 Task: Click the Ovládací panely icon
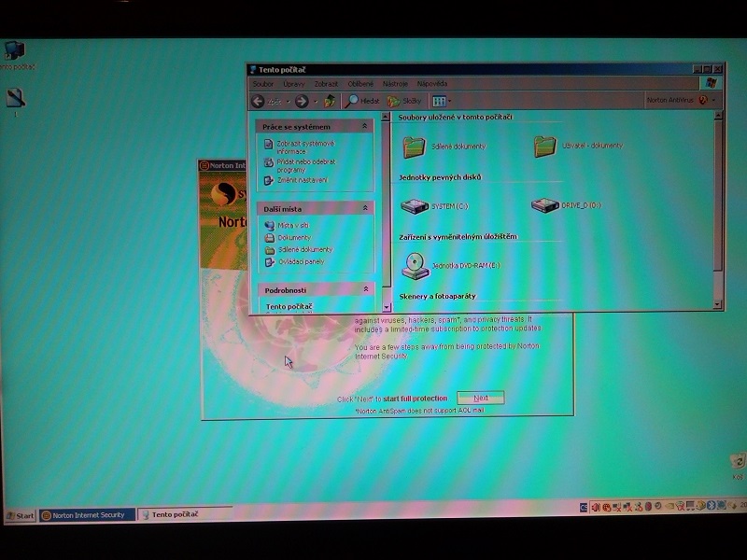point(270,262)
